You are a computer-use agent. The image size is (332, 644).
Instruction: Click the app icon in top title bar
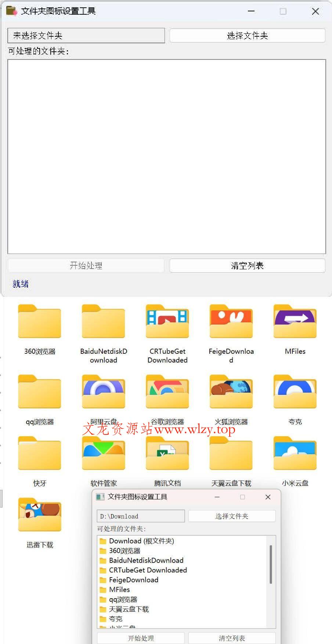click(x=12, y=11)
